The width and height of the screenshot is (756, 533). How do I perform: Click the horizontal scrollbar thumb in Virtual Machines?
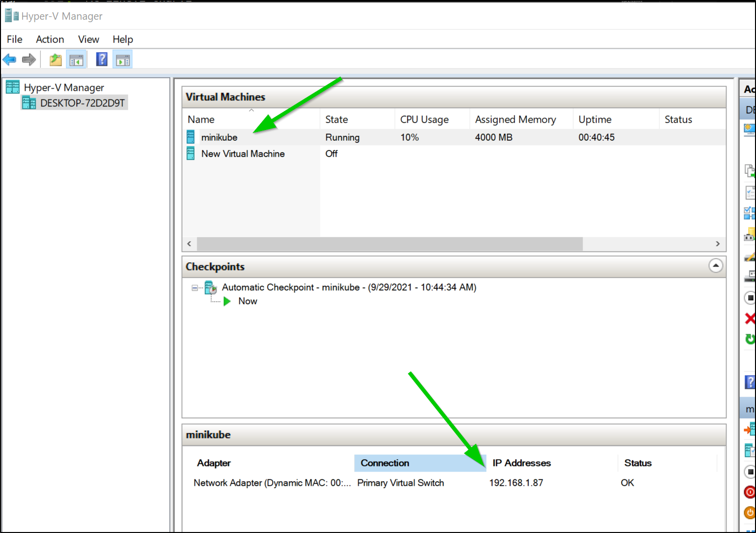(390, 244)
